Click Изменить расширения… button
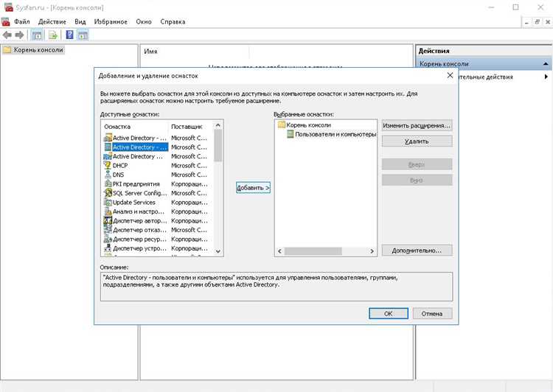 tap(417, 125)
